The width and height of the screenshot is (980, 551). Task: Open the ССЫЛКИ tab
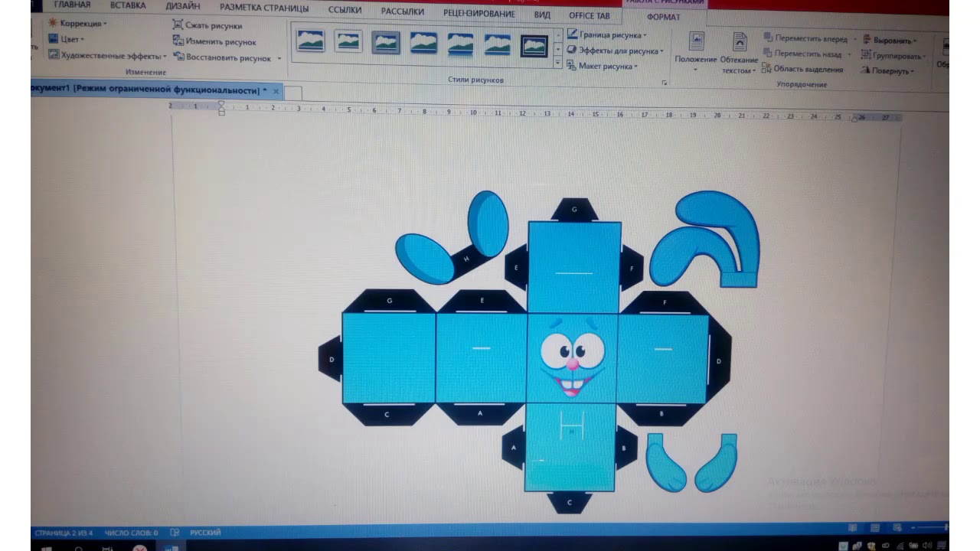tap(345, 10)
